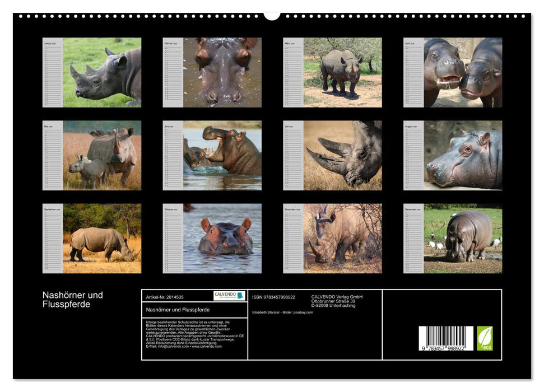Viewport: 544px width, 392px height.
Task: Open the März walking rhino thumbnail
Action: point(342,72)
